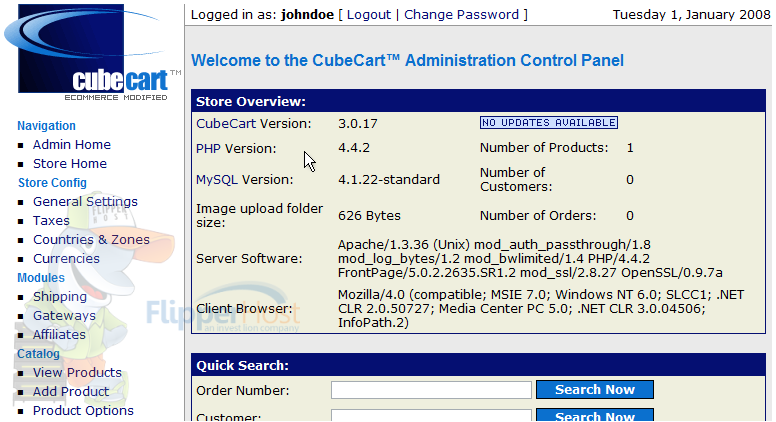Click the Number of Products label

[x=544, y=148]
